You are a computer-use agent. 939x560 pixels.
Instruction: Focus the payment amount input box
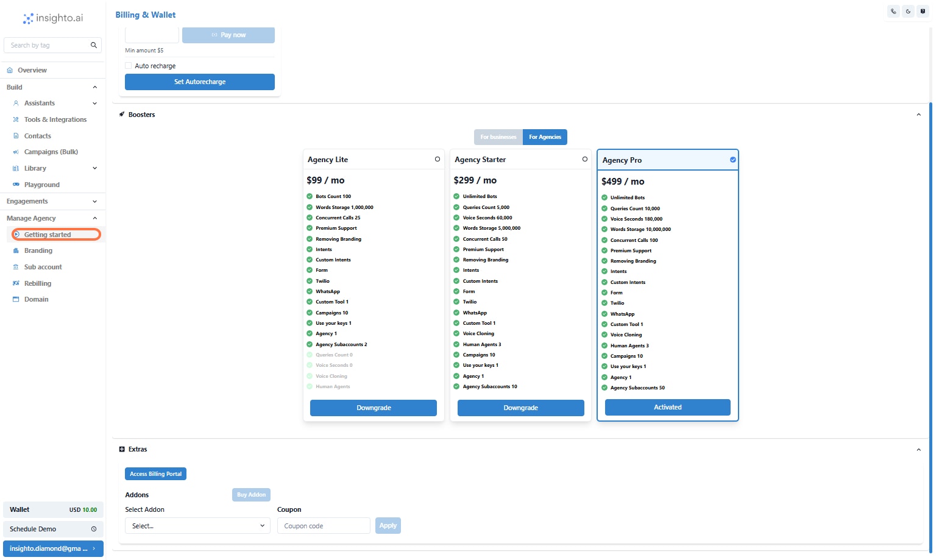152,35
